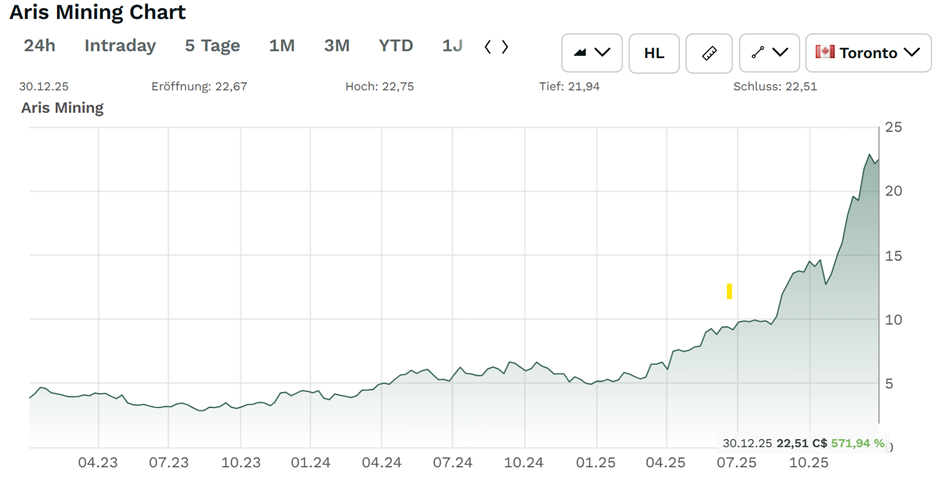936x488 pixels.
Task: Open the chart type dropdown with area icon
Action: pos(592,53)
